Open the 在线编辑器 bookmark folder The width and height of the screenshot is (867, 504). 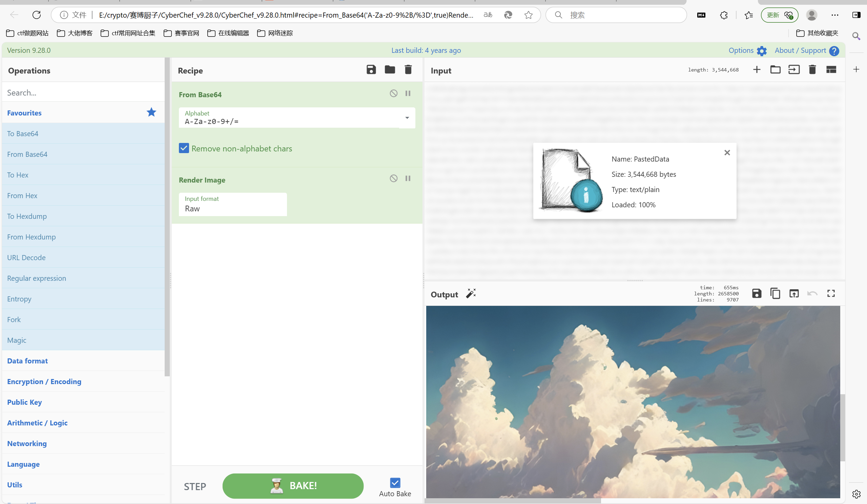(x=228, y=33)
